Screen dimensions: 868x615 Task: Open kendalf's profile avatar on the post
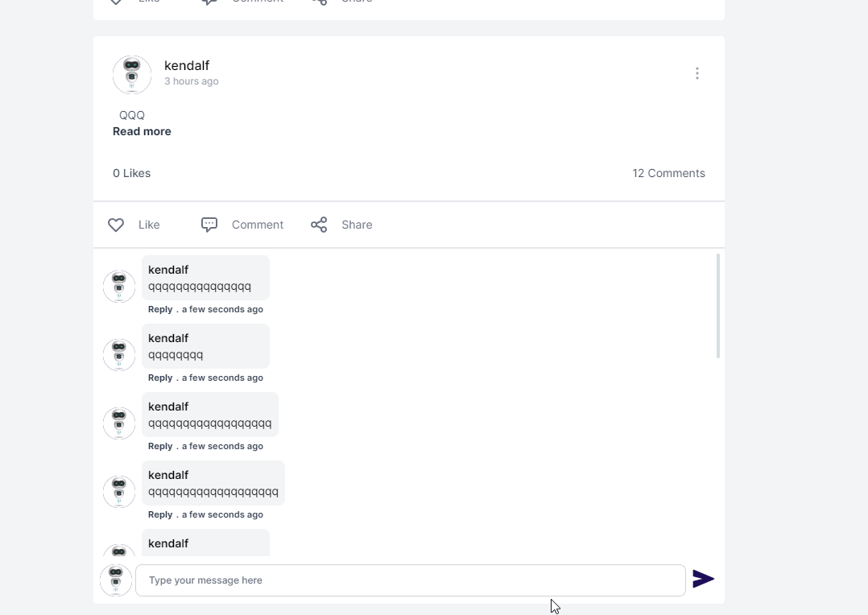(x=131, y=73)
